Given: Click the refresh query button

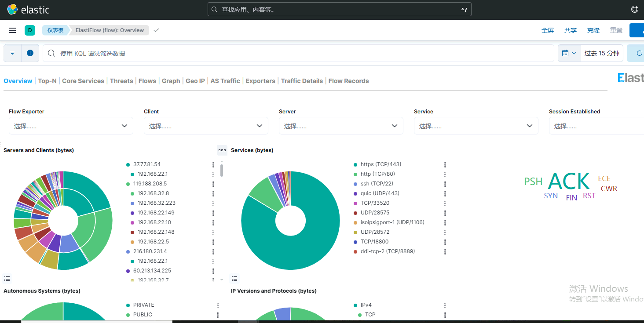Looking at the screenshot, I should 636,53.
